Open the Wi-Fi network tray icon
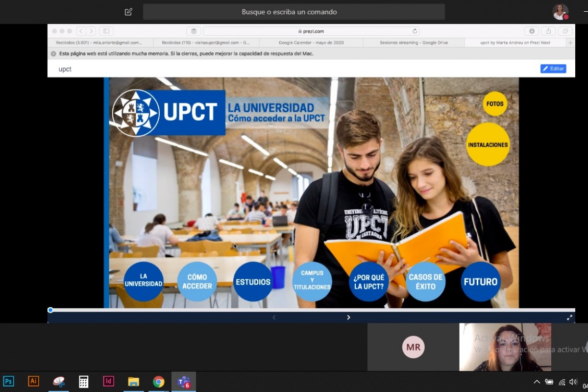The image size is (588, 392). [x=562, y=382]
